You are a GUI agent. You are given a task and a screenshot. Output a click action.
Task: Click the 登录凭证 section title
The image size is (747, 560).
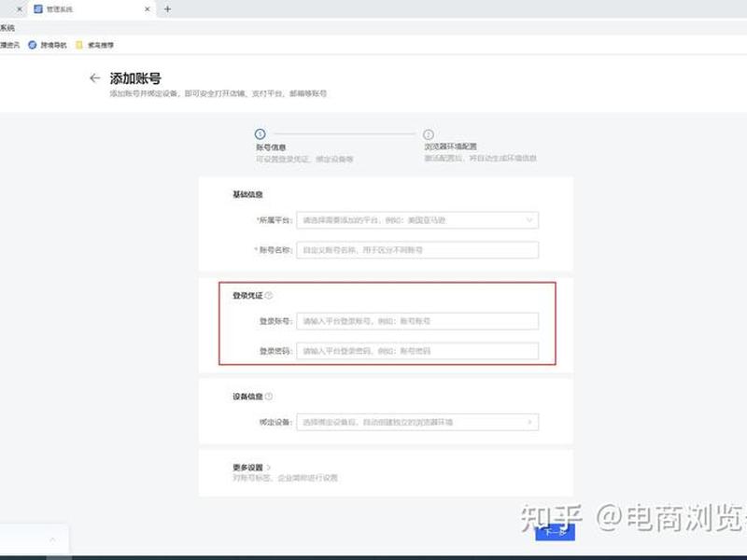(x=247, y=295)
